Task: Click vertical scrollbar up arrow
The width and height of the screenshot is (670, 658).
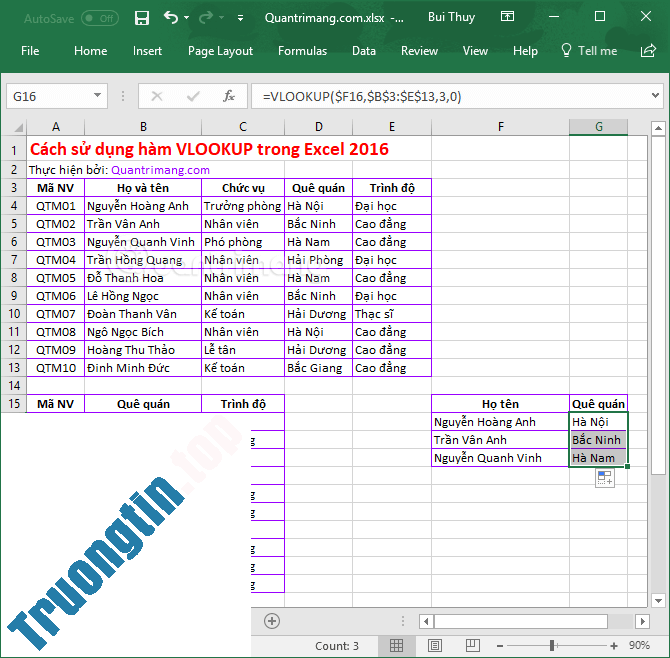Action: tap(658, 128)
